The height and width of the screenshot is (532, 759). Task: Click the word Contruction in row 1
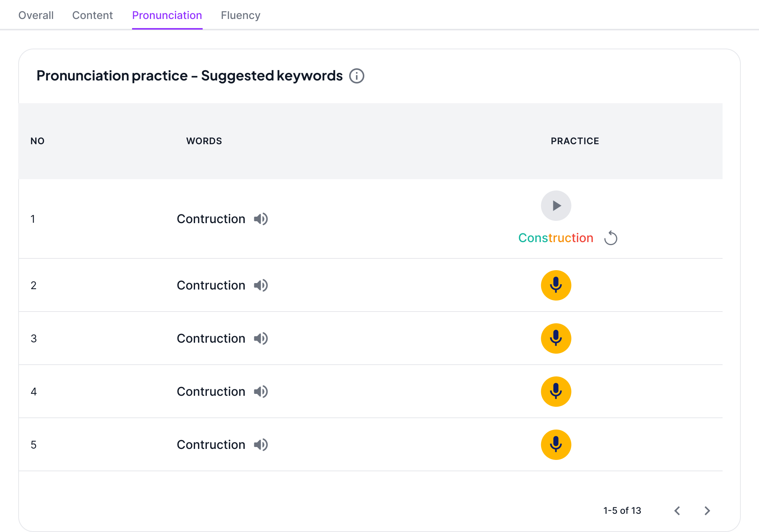[x=211, y=219]
